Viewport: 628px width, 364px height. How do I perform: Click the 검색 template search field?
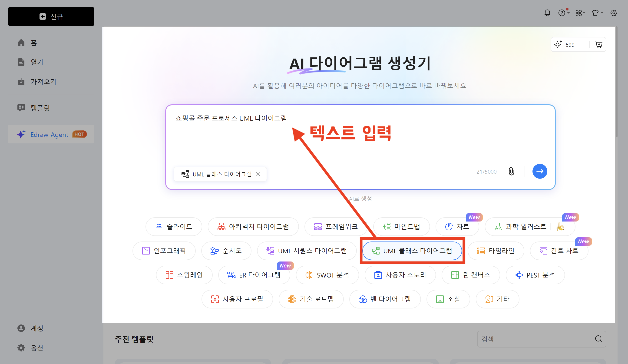pyautogui.click(x=536, y=339)
